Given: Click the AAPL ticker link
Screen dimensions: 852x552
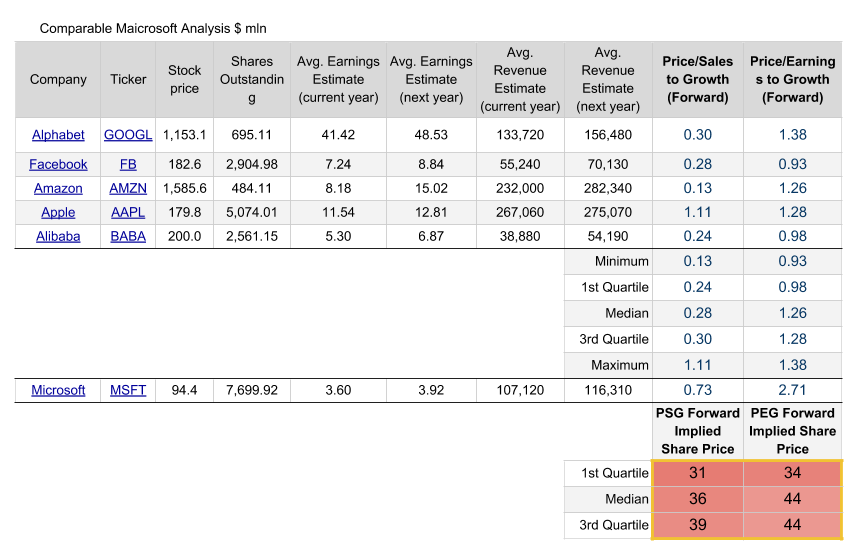Looking at the screenshot, I should (128, 212).
